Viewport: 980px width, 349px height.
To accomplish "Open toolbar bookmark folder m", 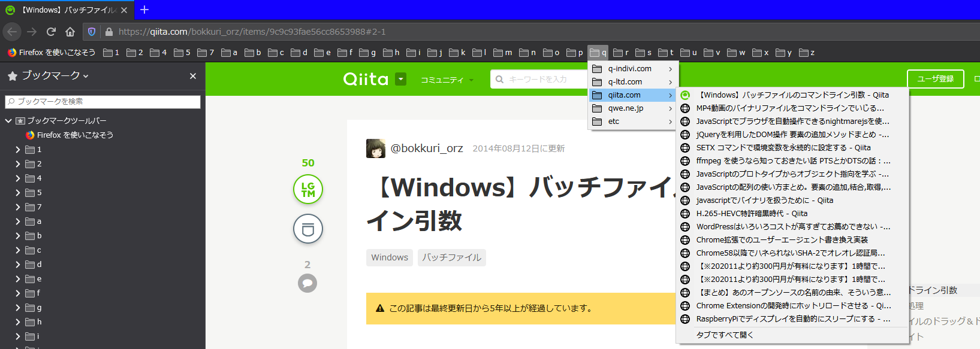I will 503,53.
